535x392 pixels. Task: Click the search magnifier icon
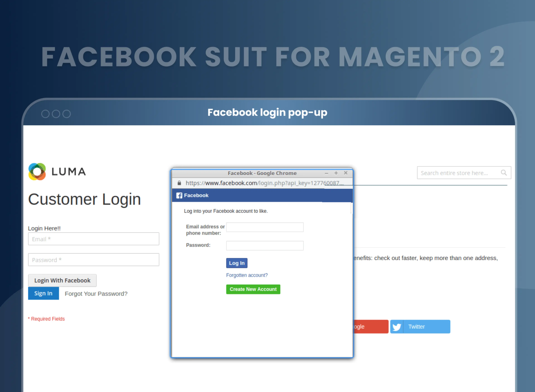504,173
